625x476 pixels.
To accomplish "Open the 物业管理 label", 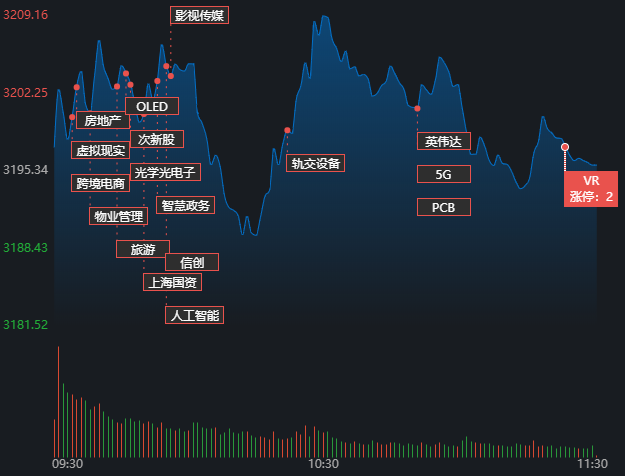I will pyautogui.click(x=118, y=216).
